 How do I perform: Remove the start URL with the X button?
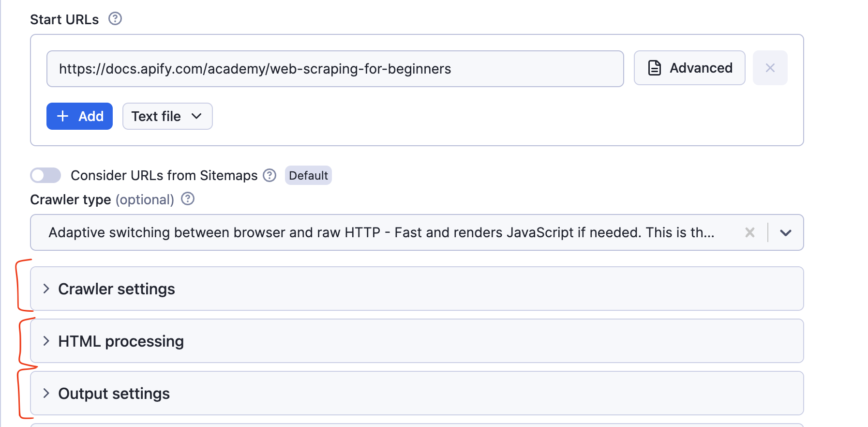(x=770, y=68)
